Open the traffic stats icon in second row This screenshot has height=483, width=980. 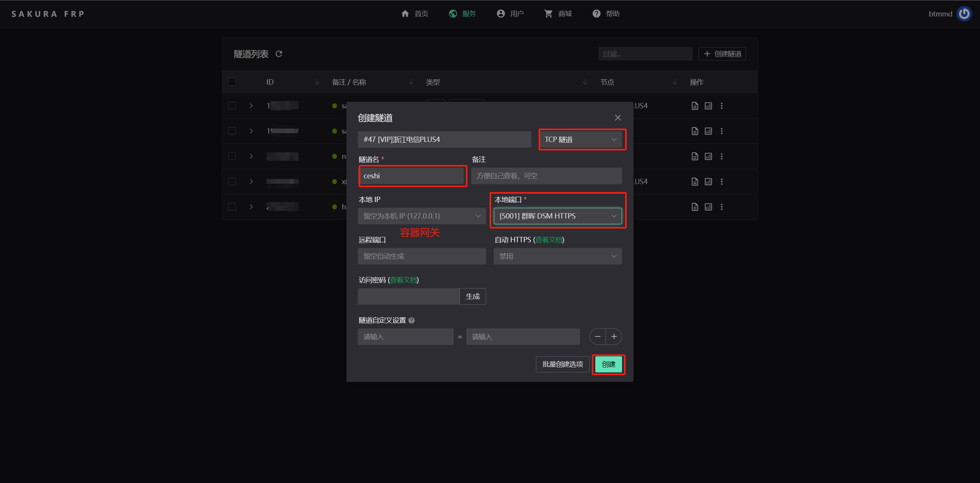click(x=708, y=131)
